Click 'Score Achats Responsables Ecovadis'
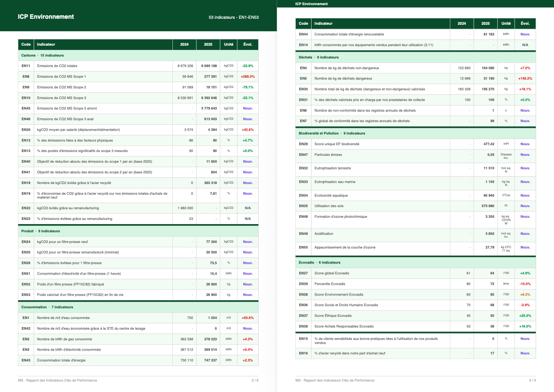 [x=344, y=326]
